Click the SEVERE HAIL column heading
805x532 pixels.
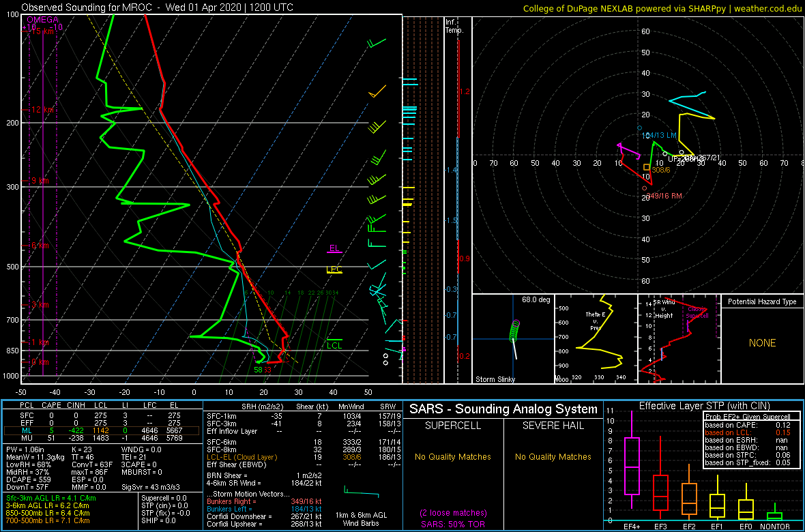[x=553, y=427]
